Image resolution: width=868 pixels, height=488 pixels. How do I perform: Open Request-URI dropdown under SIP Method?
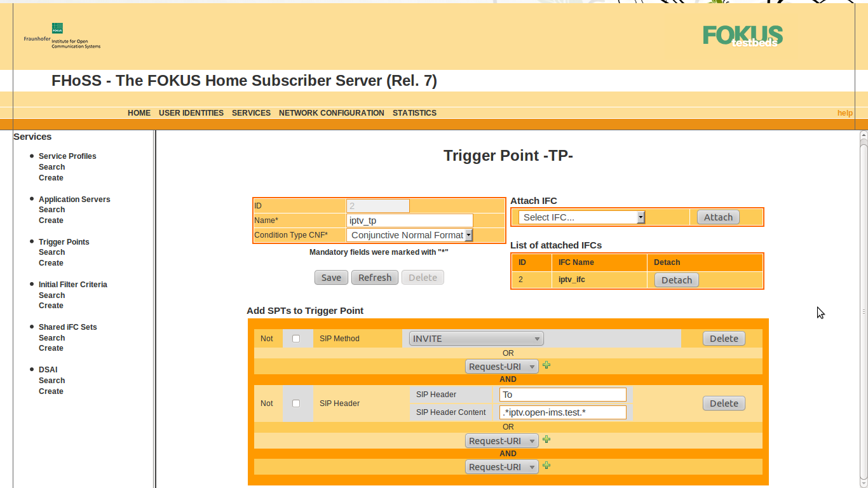[501, 367]
